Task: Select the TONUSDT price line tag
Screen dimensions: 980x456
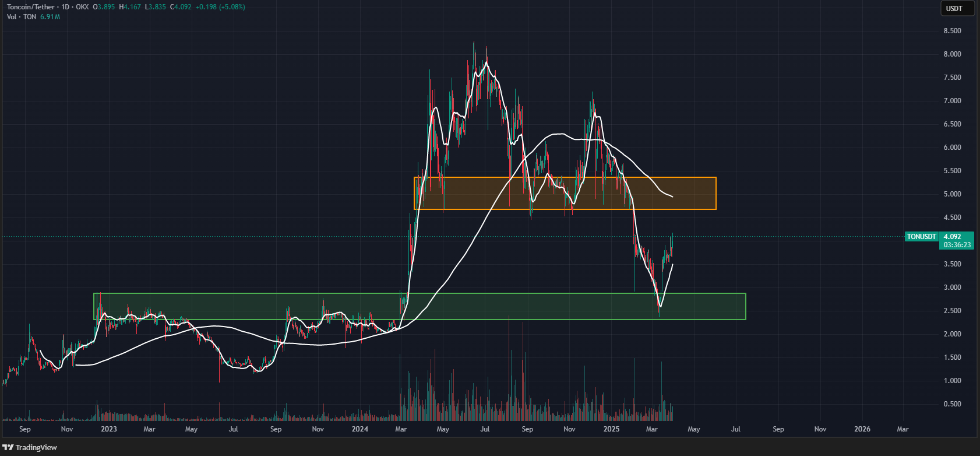Action: pyautogui.click(x=922, y=237)
